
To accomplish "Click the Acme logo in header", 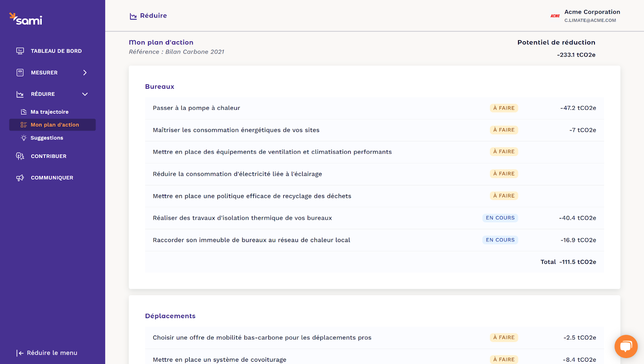I will coord(555,16).
